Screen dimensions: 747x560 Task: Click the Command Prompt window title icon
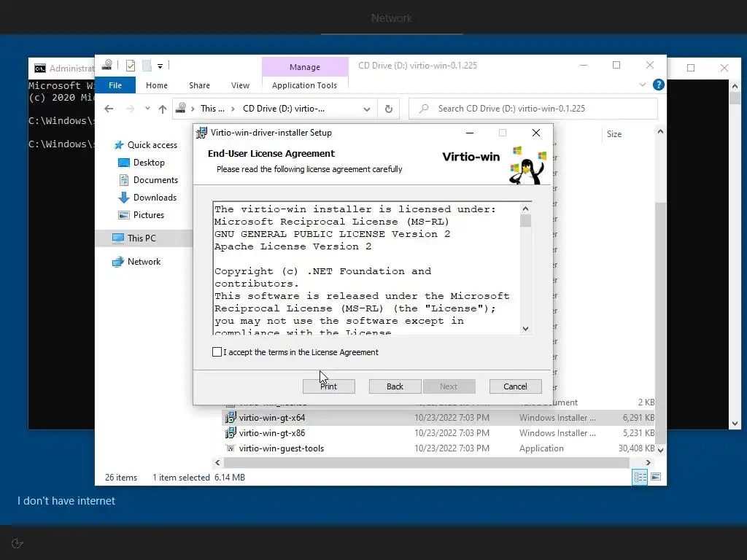tap(40, 69)
